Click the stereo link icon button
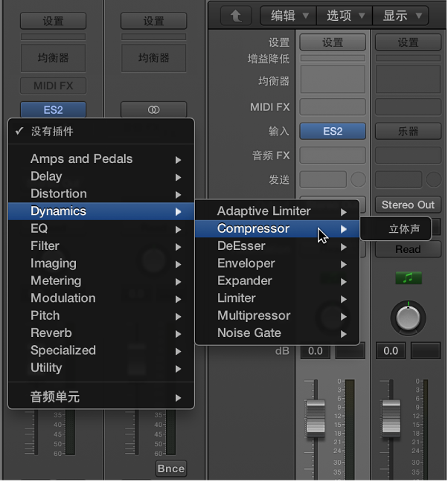The image size is (448, 482). tap(153, 109)
